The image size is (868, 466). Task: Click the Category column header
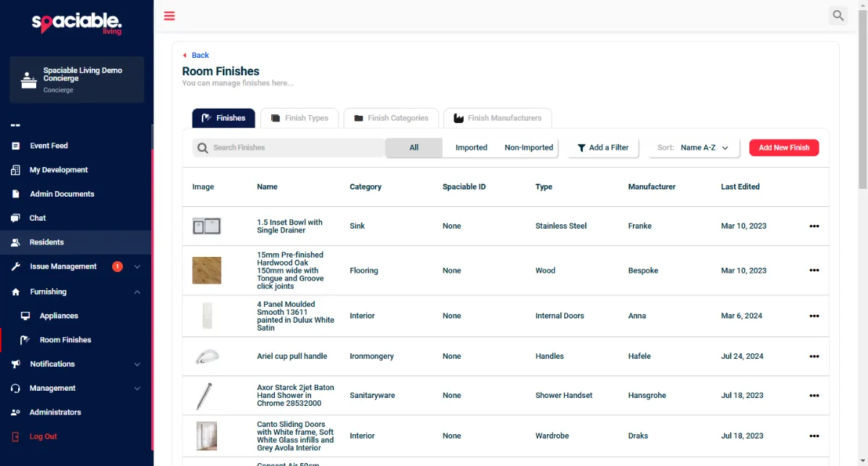coord(365,187)
